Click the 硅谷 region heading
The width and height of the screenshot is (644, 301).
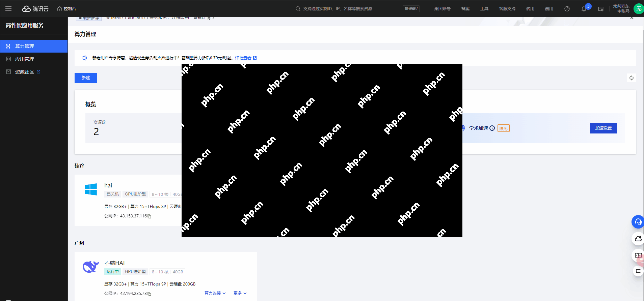(79, 165)
